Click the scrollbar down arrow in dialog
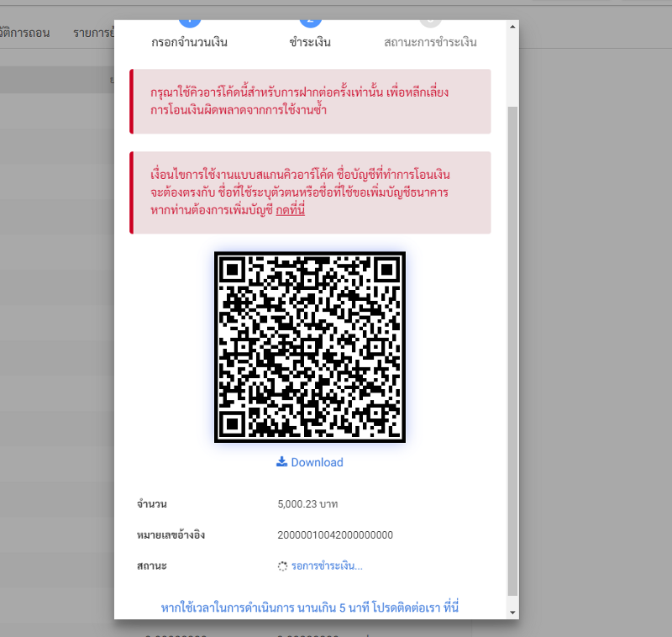 (512, 613)
